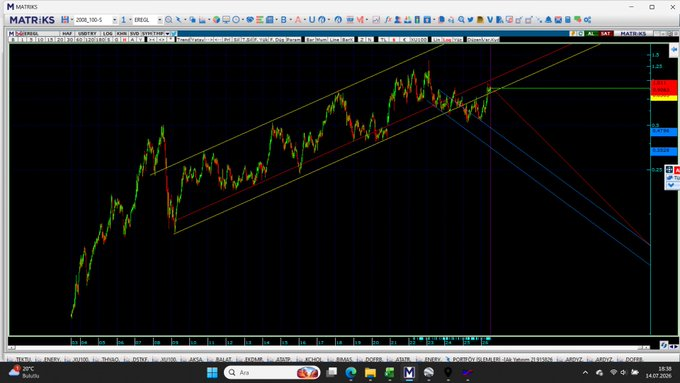Expand the dropdown arrow after SYM.TMP
The width and height of the screenshot is (680, 383).
[x=167, y=33]
